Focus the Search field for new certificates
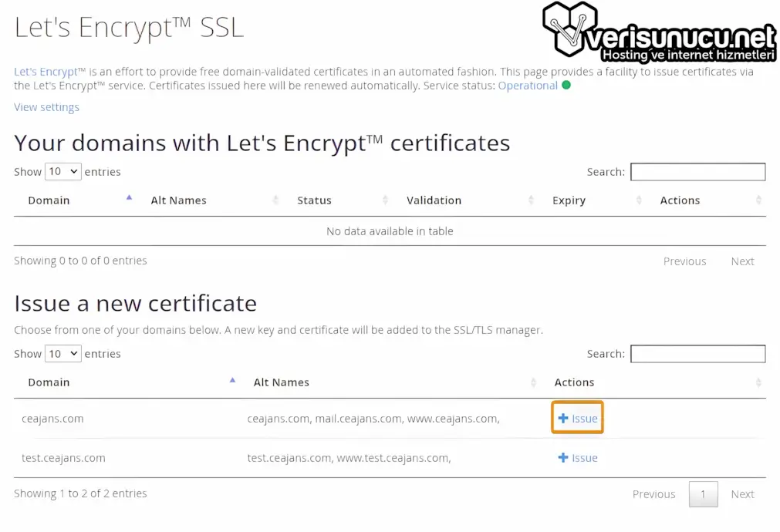 697,354
